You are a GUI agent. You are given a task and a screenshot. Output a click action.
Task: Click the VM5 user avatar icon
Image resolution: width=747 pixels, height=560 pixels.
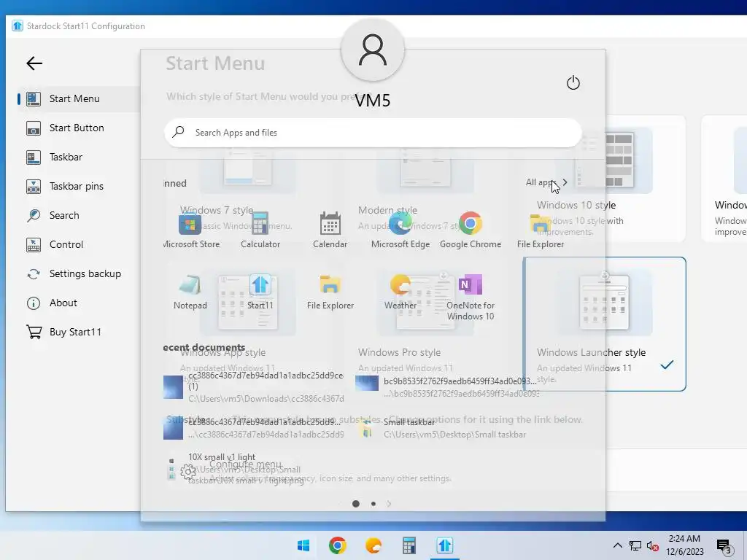point(373,50)
